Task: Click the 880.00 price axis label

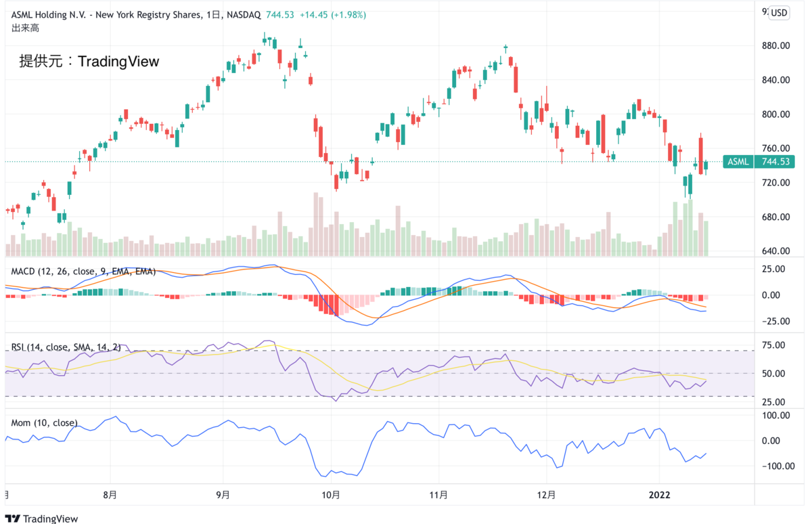Action: 776,46
